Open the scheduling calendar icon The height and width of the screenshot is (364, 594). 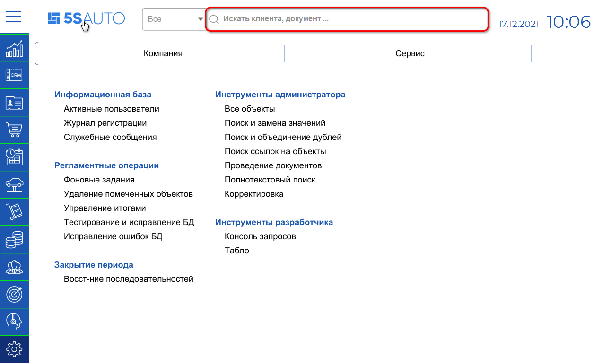pyautogui.click(x=14, y=157)
